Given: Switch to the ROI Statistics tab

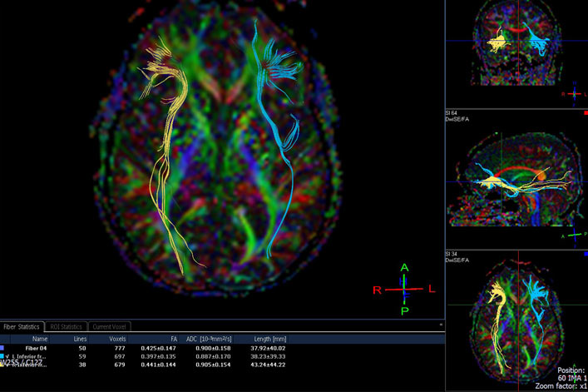Looking at the screenshot, I should [x=66, y=326].
